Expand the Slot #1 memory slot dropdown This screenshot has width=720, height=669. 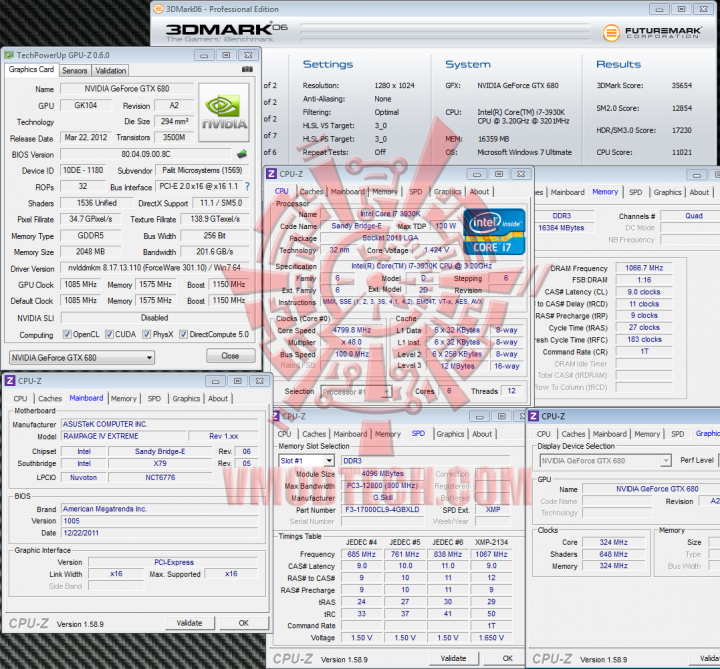click(x=306, y=461)
